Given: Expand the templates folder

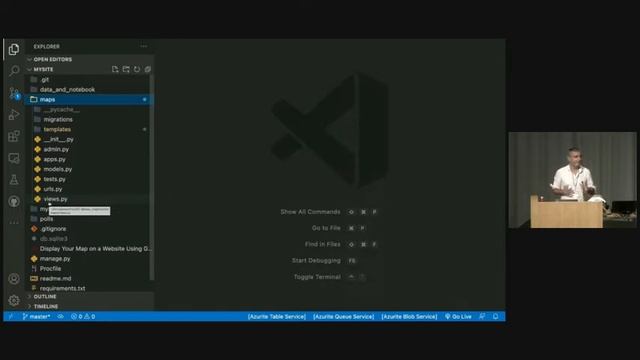Looking at the screenshot, I should coord(88,129).
